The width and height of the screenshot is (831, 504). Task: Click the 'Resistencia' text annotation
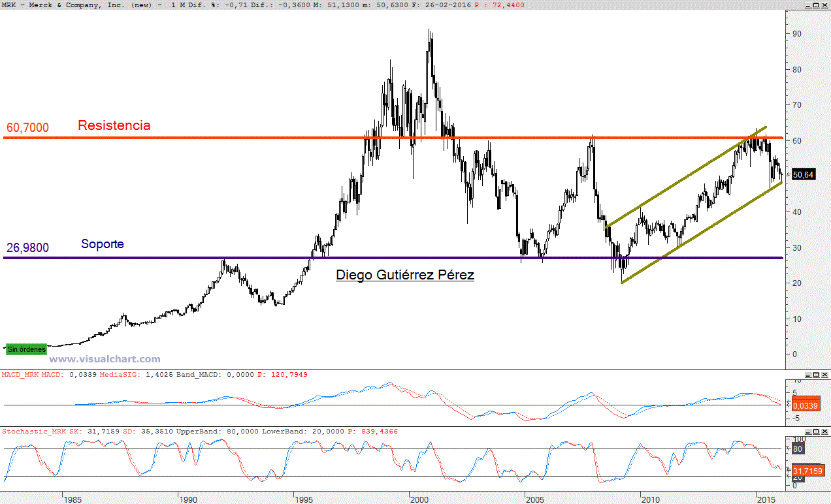pos(114,125)
